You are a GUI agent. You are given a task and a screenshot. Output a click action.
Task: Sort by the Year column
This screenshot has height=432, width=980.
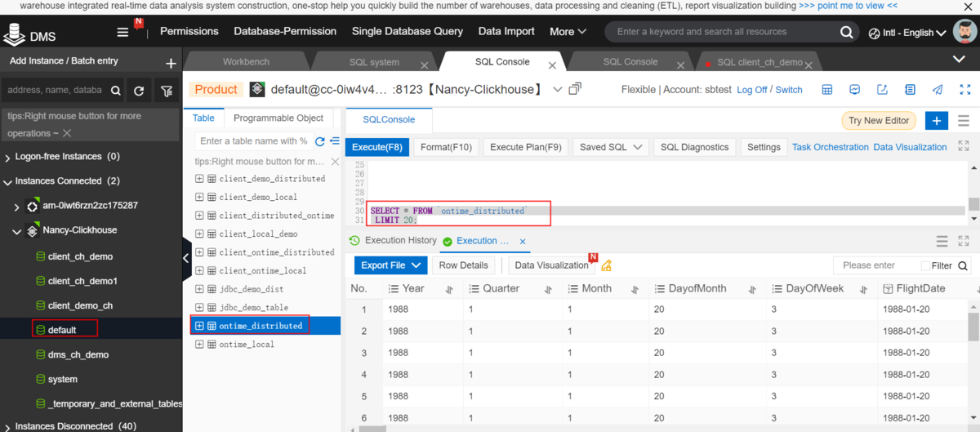pos(449,289)
